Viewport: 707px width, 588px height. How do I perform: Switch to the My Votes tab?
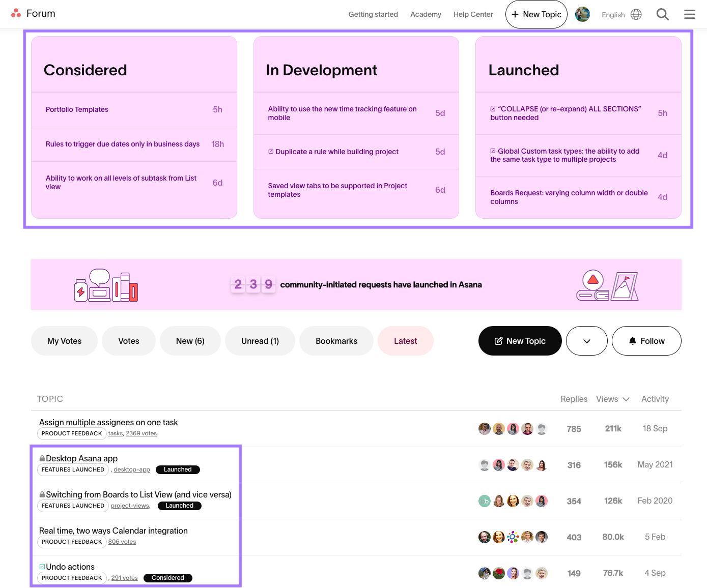pos(64,341)
